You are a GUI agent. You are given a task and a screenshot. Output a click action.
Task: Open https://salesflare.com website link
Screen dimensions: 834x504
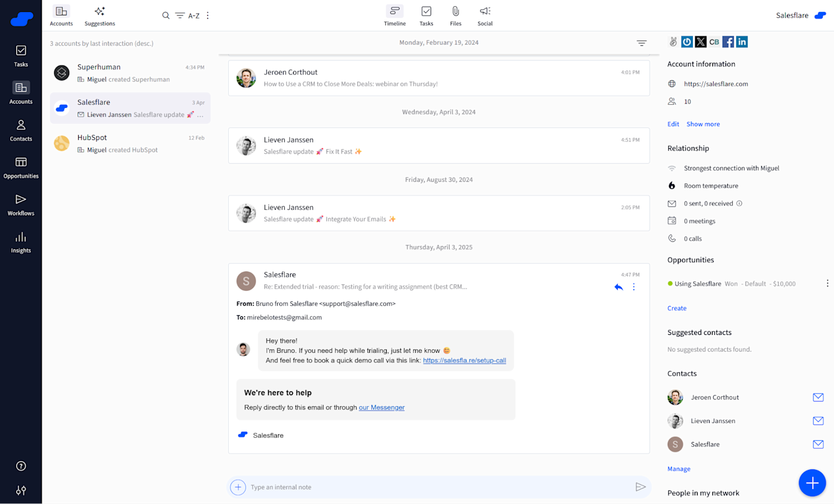point(715,84)
